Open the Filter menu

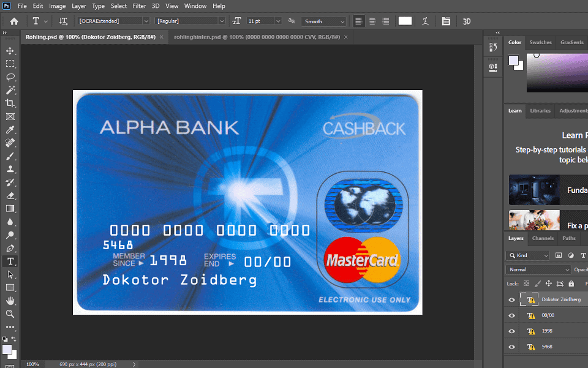click(x=139, y=6)
